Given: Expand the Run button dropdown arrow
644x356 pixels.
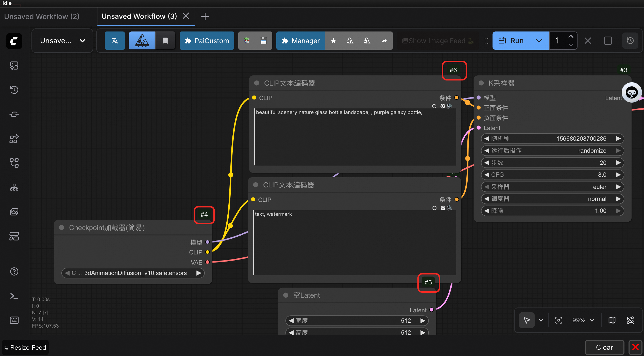Looking at the screenshot, I should pos(539,41).
